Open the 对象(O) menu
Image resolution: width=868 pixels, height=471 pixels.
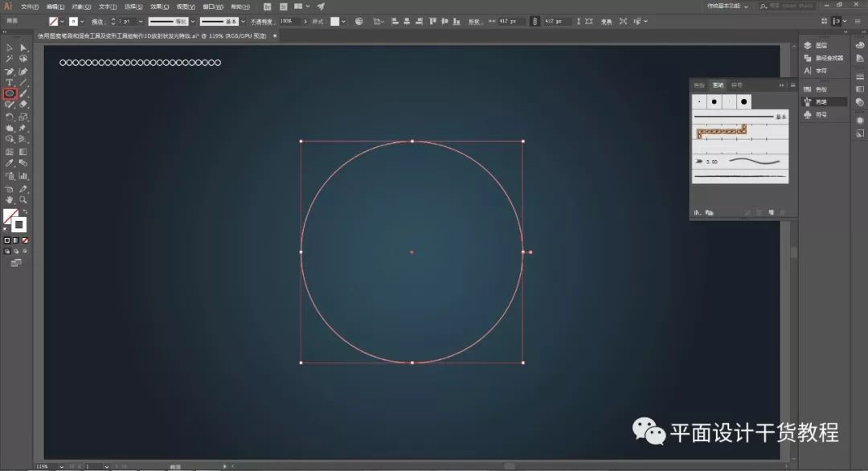coord(81,6)
